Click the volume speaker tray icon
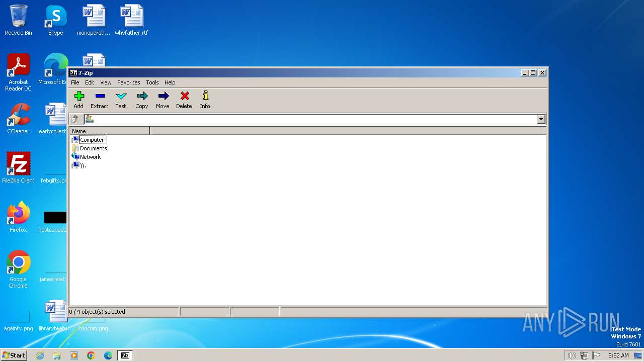Image resolution: width=644 pixels, height=362 pixels. tap(572, 355)
